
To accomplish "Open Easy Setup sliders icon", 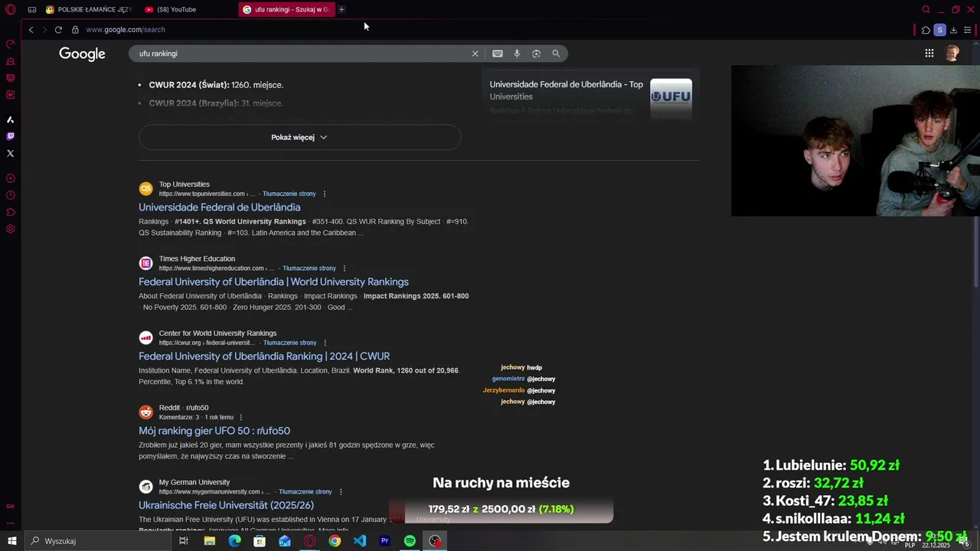I will pyautogui.click(x=968, y=30).
